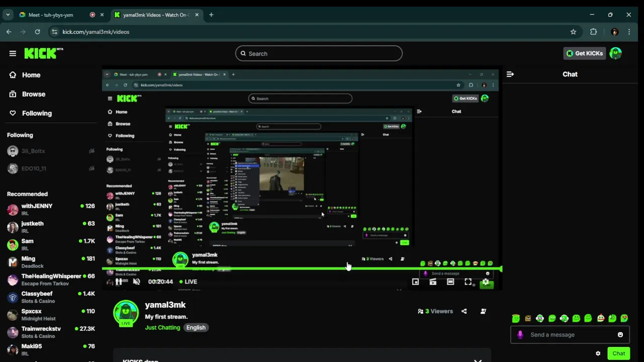
Task: Insert the red-hat smiling emote
Action: (600, 318)
